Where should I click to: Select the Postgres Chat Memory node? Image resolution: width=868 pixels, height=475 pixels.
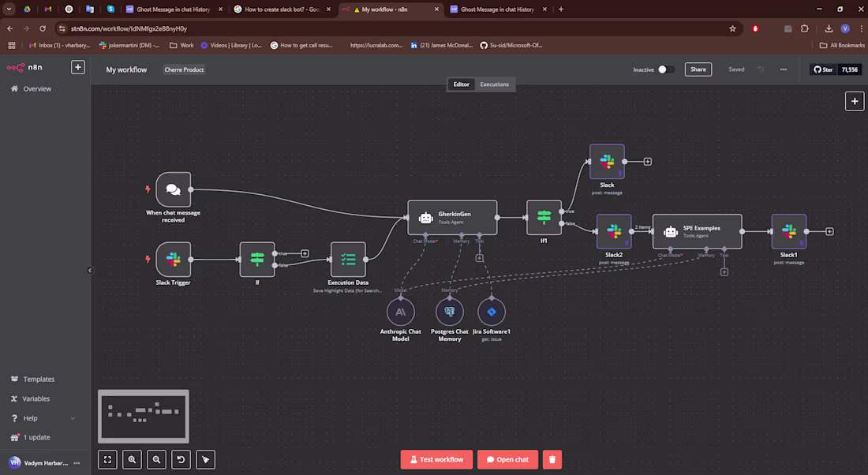pyautogui.click(x=449, y=311)
